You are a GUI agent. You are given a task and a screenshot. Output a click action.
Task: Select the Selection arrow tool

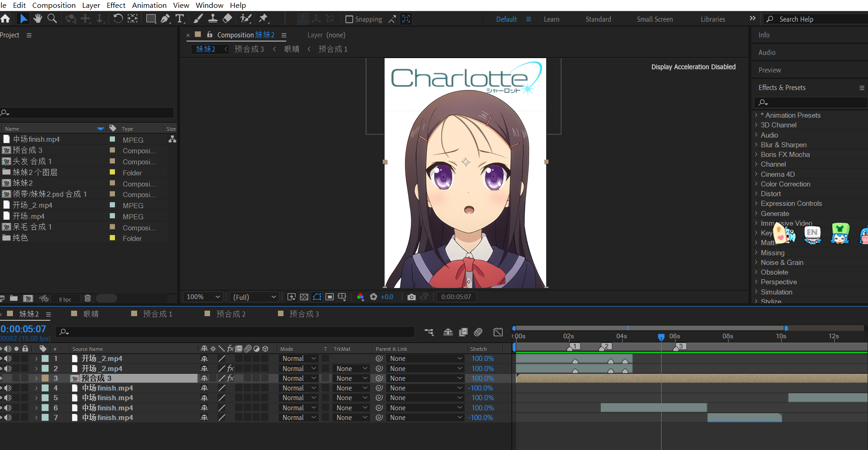click(x=23, y=18)
